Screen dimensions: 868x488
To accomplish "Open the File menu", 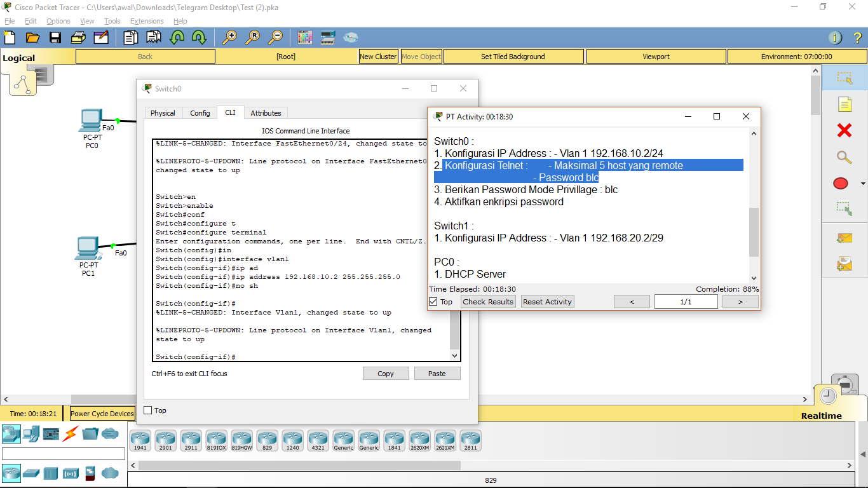I will pos(10,21).
